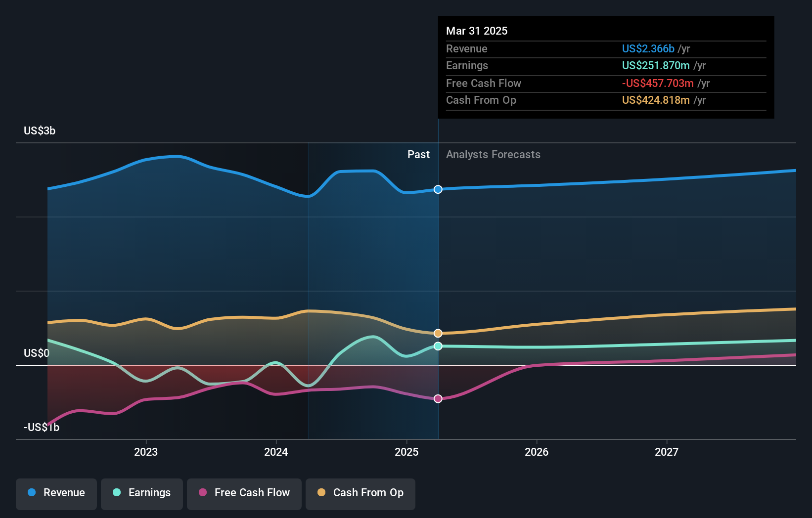Click the US$2.366b revenue value

click(x=648, y=48)
